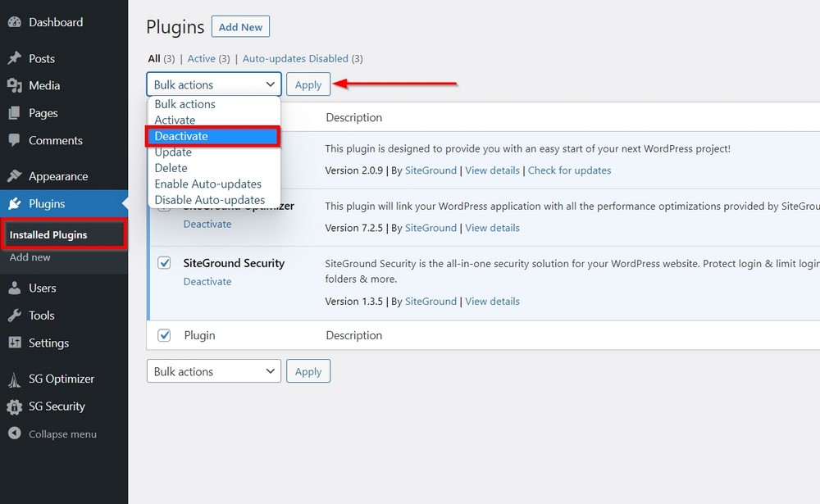Click the SG Optimizer rocket icon
Viewport: 820px width, 504px height.
(x=15, y=379)
